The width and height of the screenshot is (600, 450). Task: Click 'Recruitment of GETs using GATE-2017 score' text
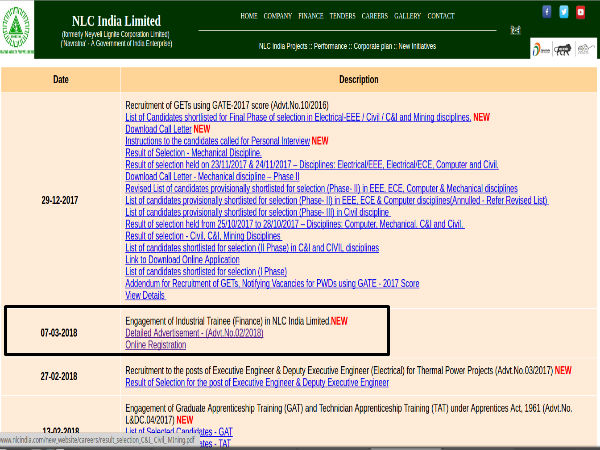click(x=227, y=106)
